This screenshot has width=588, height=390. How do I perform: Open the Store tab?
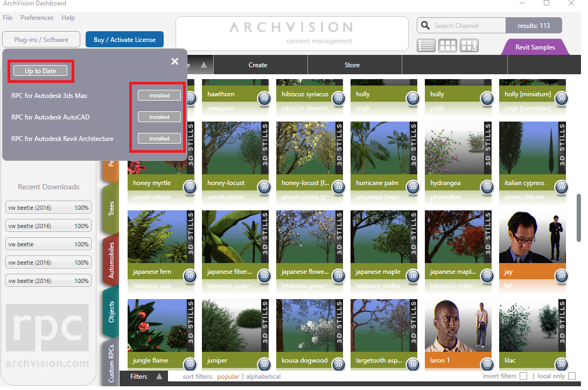352,65
